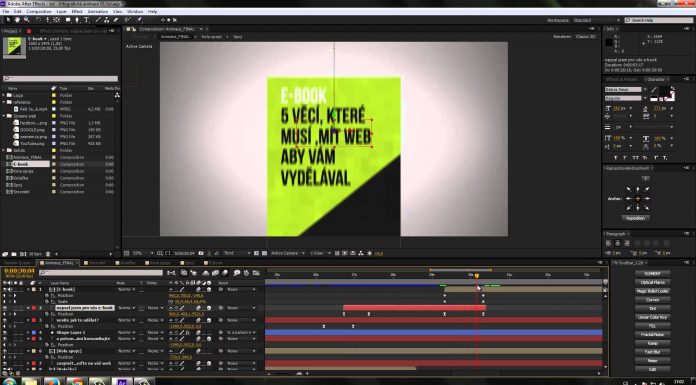Click the Fractal Noise button
This screenshot has width=696, height=385.
tap(652, 335)
